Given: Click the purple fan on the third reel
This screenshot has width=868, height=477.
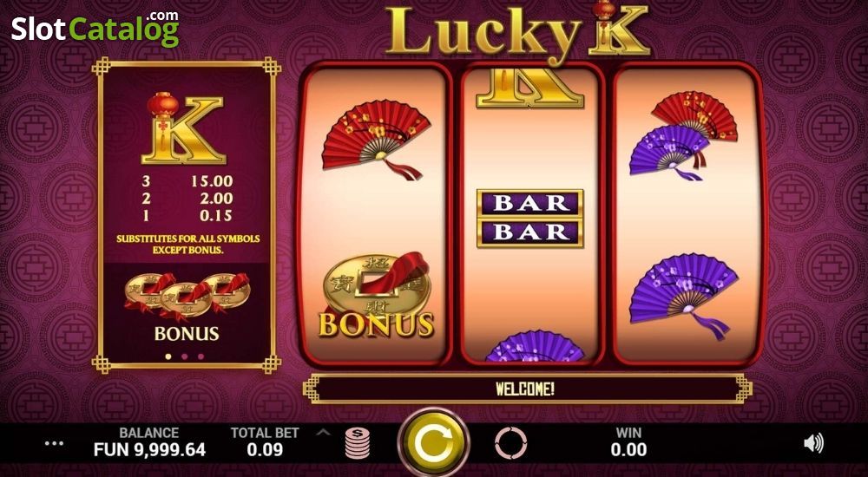Looking at the screenshot, I should [684, 295].
